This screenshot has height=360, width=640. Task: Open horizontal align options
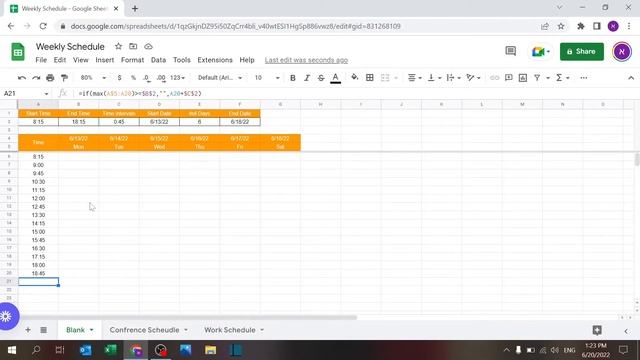tap(414, 78)
